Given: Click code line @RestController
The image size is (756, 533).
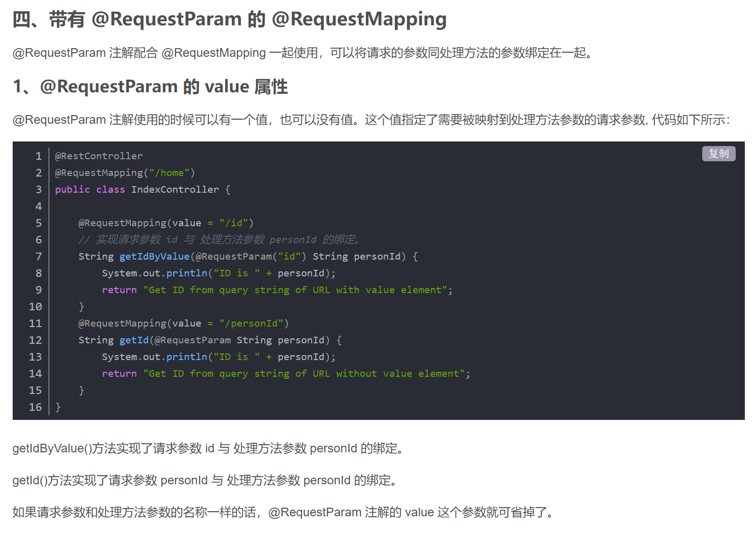Looking at the screenshot, I should (x=99, y=156).
